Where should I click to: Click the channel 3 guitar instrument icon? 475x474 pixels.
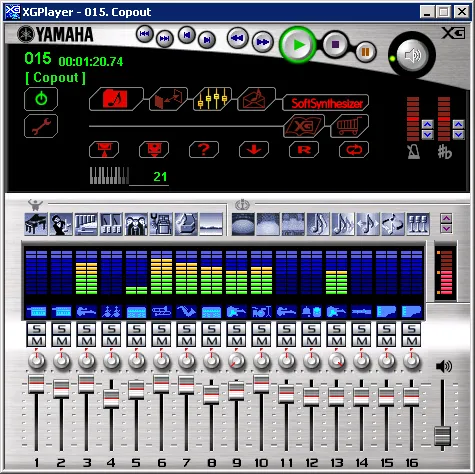pos(86,312)
